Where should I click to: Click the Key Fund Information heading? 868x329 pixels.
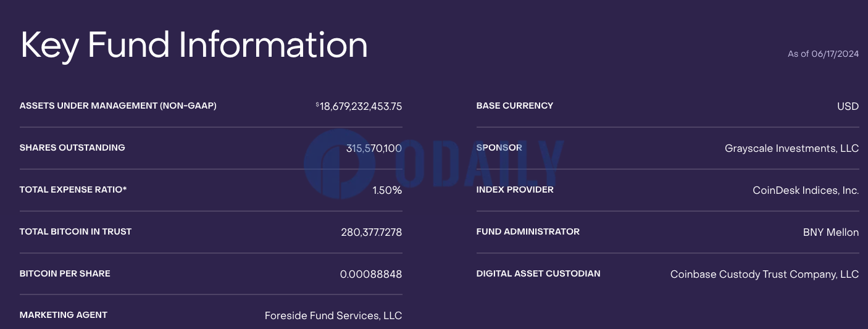194,45
